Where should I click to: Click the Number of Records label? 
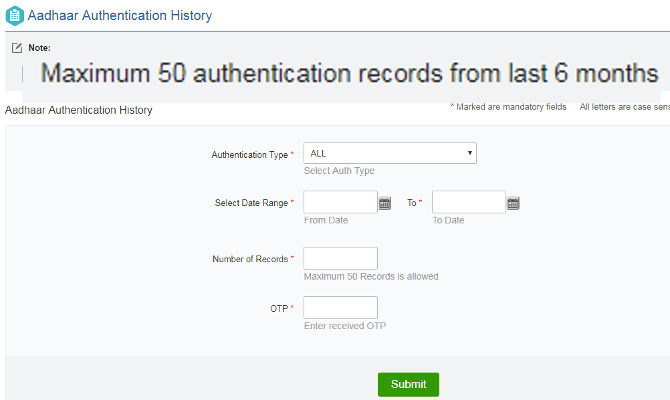pos(251,260)
